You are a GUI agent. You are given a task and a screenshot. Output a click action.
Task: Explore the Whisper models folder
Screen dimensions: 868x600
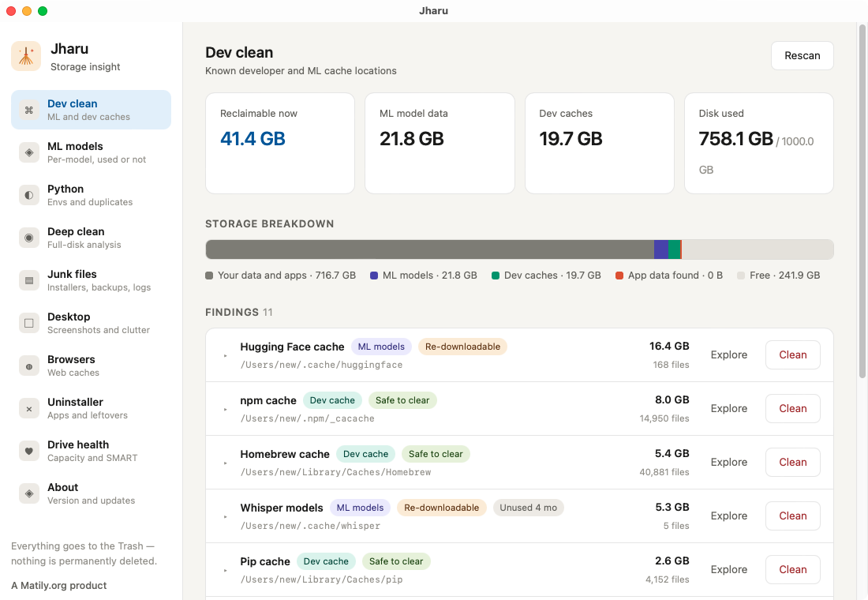(x=728, y=516)
